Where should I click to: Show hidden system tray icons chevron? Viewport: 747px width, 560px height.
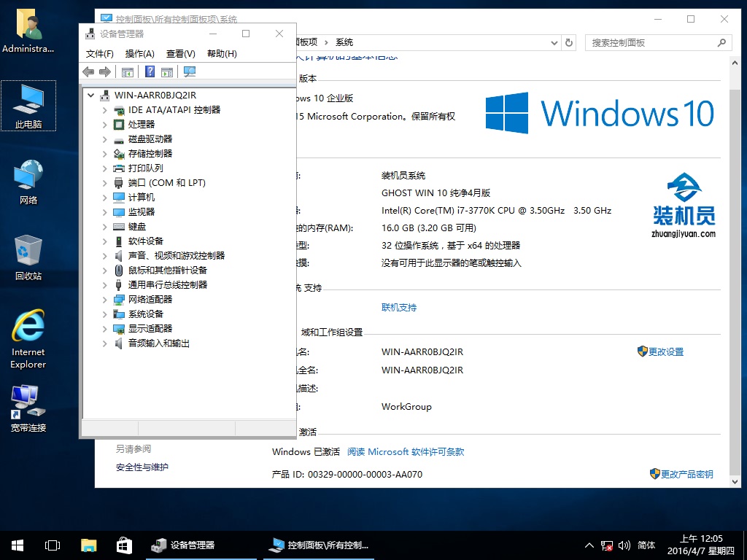coord(589,545)
